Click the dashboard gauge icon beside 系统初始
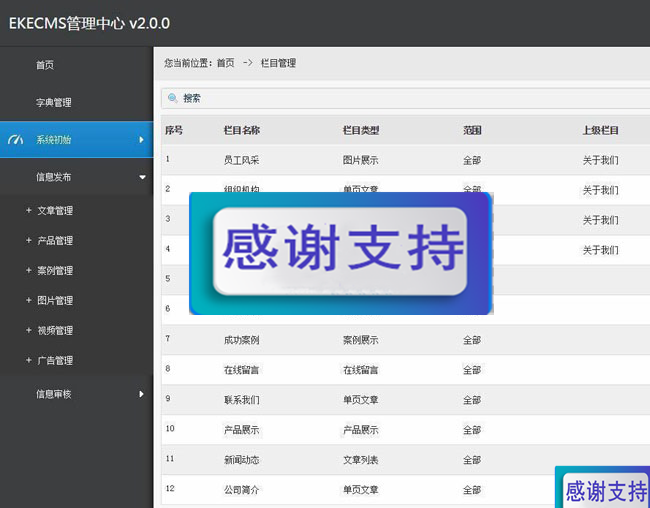The image size is (650, 508). [15, 140]
